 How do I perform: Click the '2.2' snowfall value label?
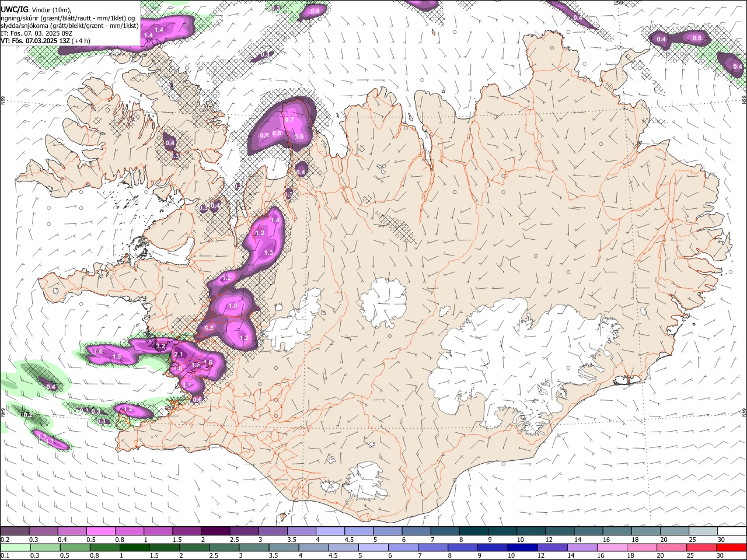click(x=161, y=346)
